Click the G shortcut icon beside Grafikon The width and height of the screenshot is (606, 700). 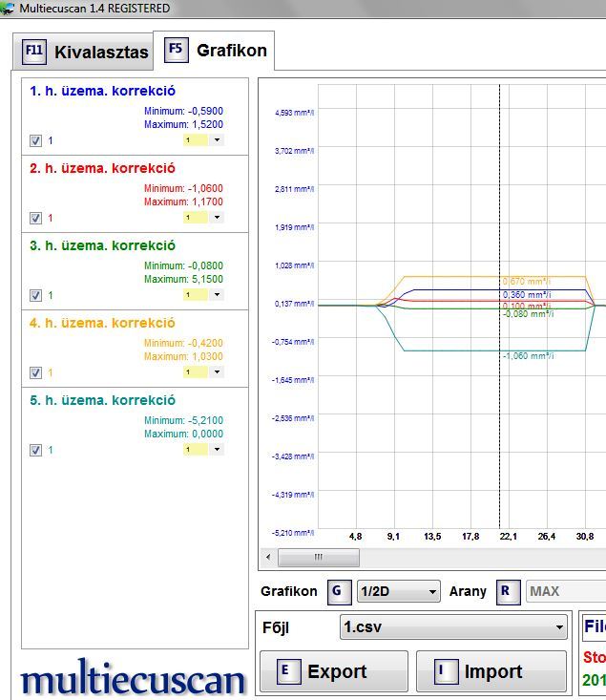pyautogui.click(x=339, y=592)
